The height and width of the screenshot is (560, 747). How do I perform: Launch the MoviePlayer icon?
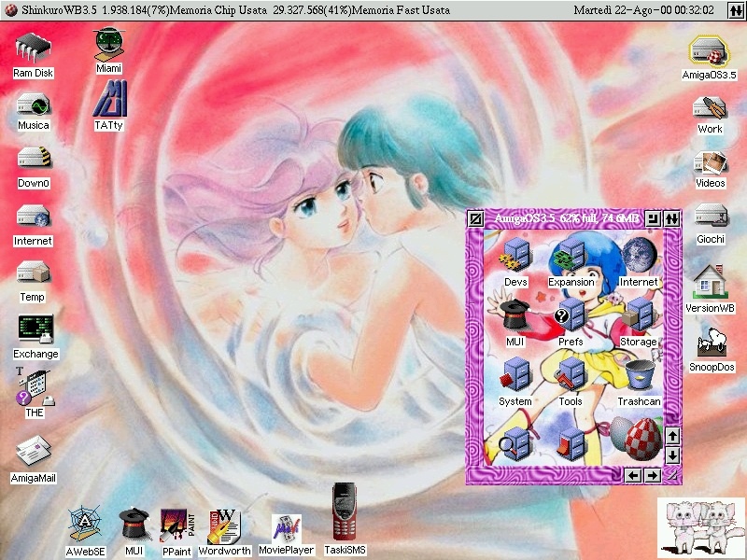tap(287, 528)
